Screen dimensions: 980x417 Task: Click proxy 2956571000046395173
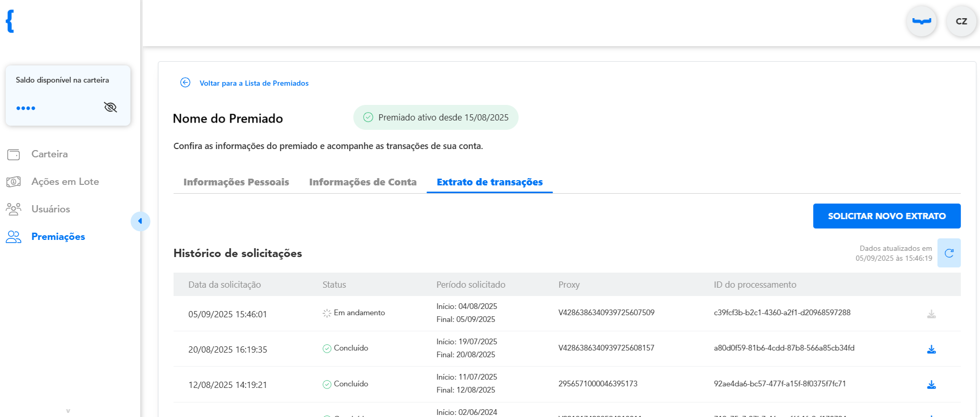(598, 384)
